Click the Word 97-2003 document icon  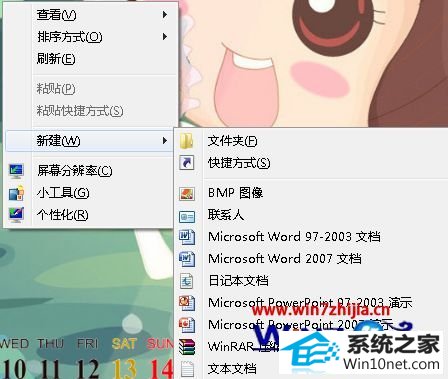coord(187,237)
